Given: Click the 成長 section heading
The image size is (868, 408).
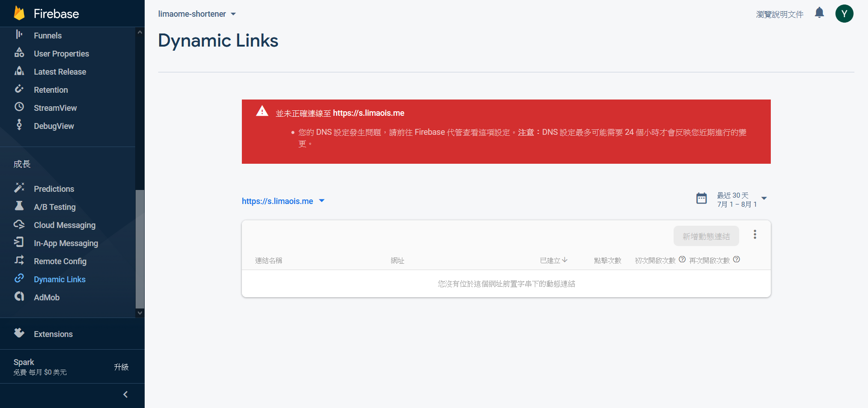Looking at the screenshot, I should 22,164.
